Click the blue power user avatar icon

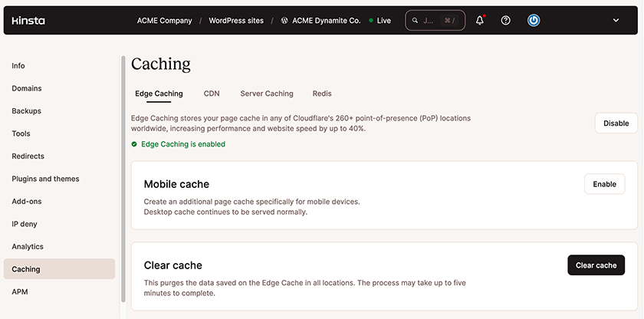pyautogui.click(x=534, y=21)
